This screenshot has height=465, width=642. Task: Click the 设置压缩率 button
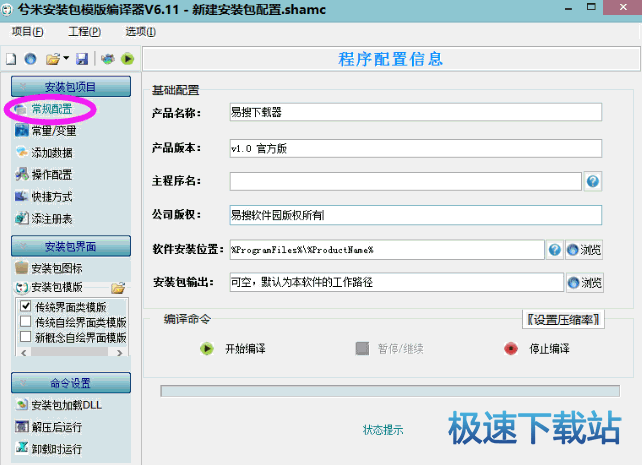point(563,319)
